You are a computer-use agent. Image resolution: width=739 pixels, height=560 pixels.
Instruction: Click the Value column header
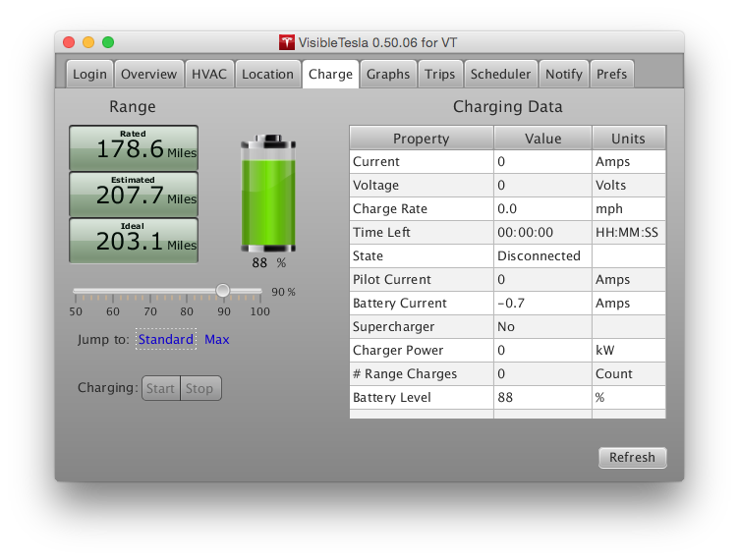click(x=542, y=138)
